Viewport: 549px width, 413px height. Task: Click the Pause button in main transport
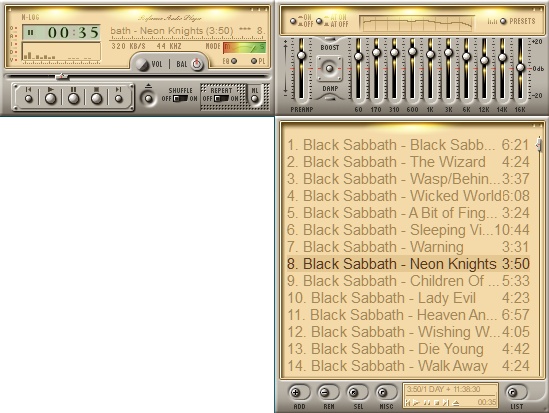pos(73,98)
